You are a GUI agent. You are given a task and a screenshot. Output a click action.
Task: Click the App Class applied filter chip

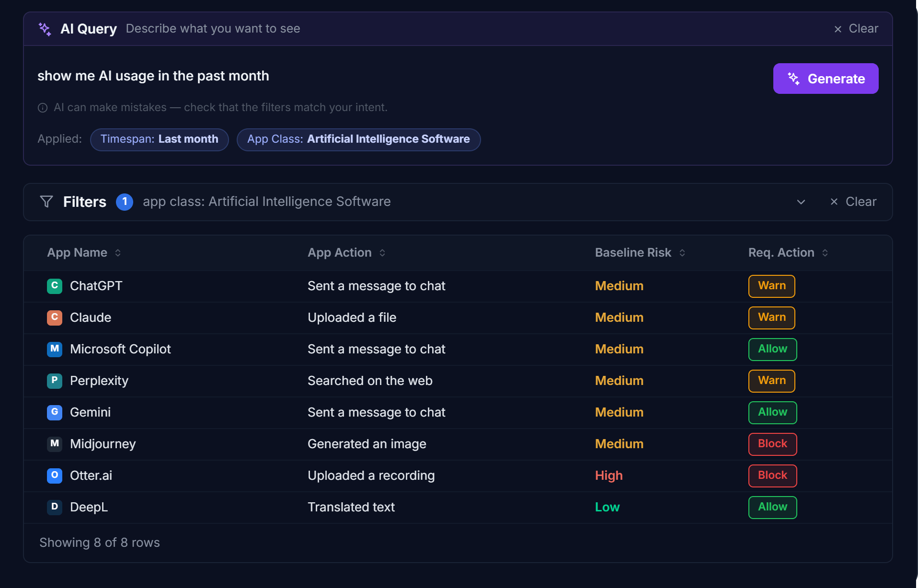tap(358, 139)
